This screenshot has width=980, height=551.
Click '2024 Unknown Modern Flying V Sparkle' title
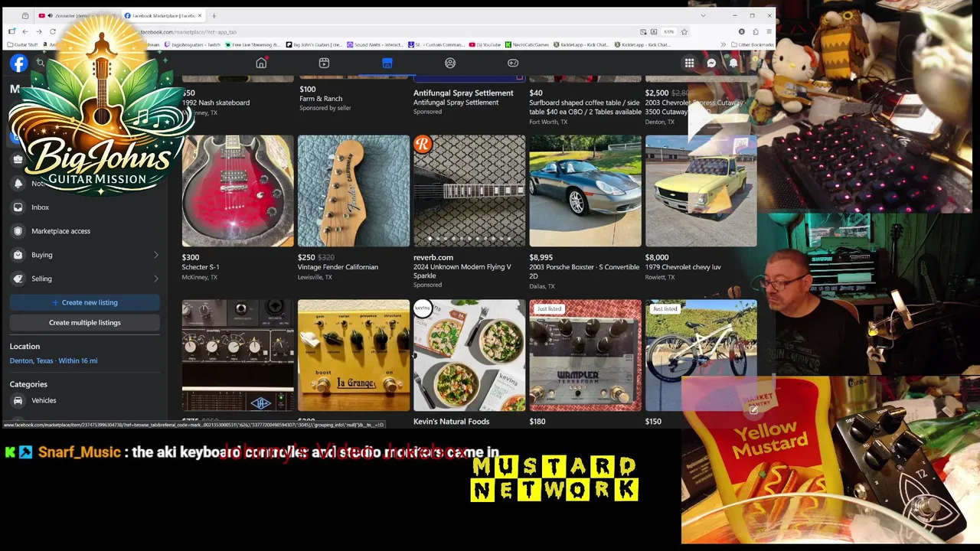pyautogui.click(x=462, y=271)
